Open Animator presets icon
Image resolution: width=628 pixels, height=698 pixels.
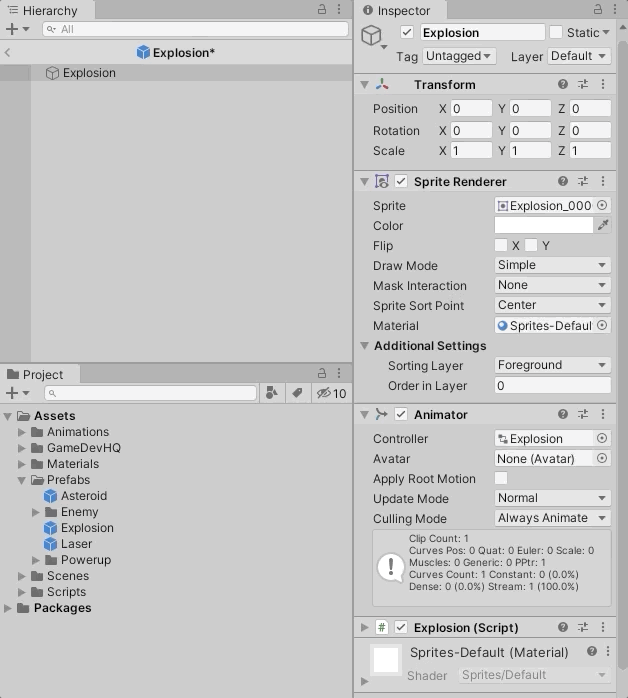(583, 414)
